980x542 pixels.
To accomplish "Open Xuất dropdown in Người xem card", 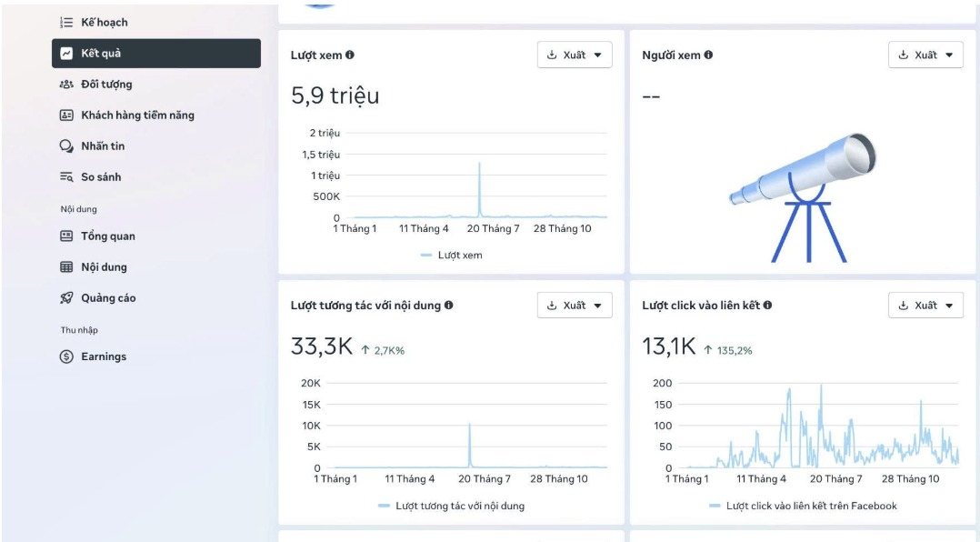I will (925, 55).
